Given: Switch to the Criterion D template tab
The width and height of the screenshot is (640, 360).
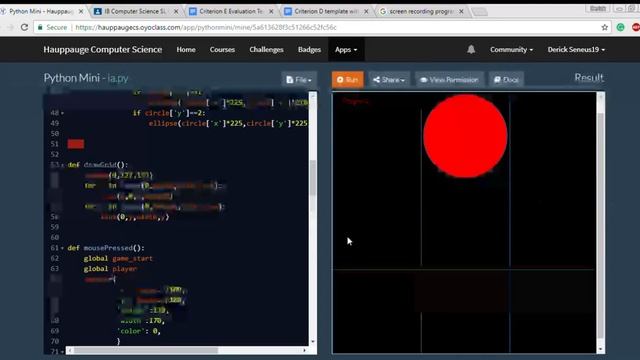Looking at the screenshot, I should click(x=326, y=11).
